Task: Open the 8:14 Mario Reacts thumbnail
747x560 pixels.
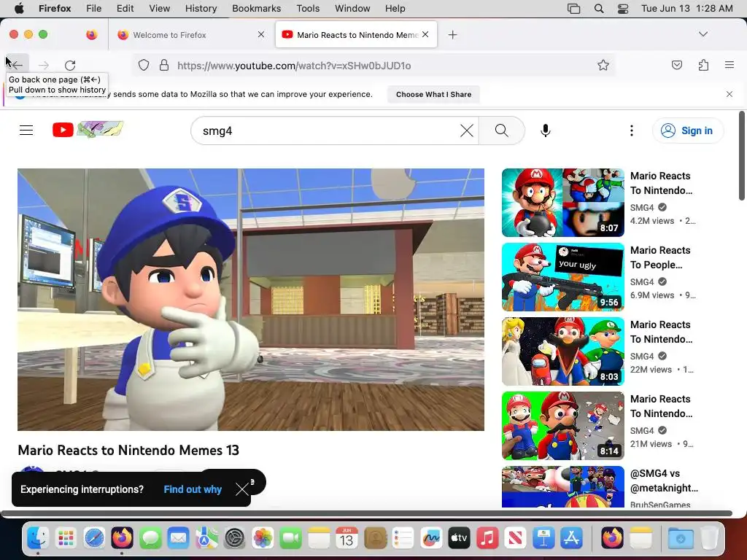Action: 562,425
